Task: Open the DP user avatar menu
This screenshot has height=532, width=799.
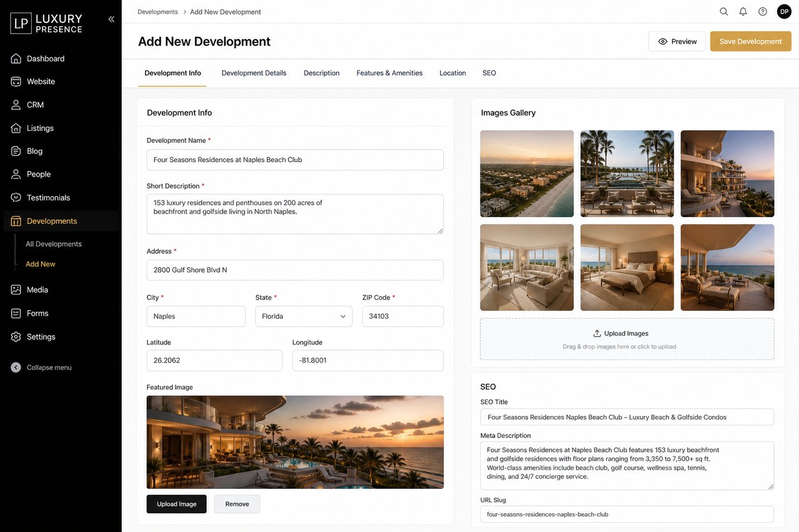Action: point(784,11)
